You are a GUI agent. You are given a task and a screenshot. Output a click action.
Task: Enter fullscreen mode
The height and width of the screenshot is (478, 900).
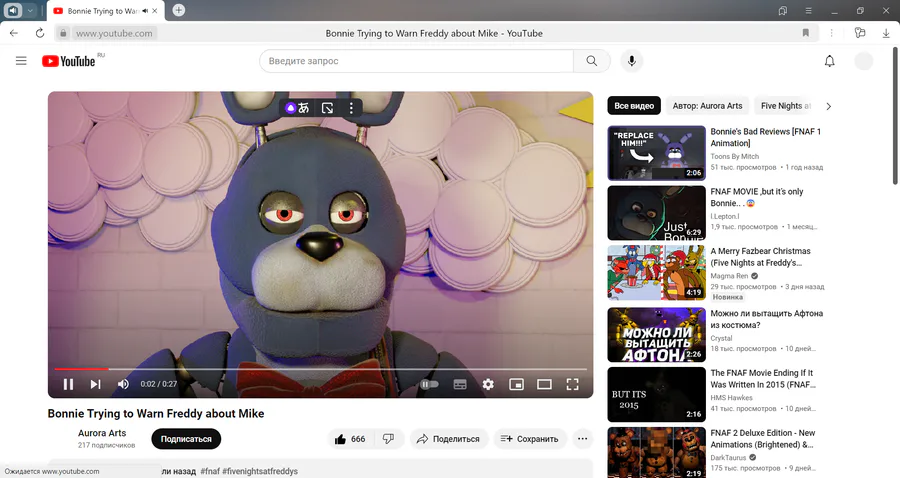click(572, 384)
